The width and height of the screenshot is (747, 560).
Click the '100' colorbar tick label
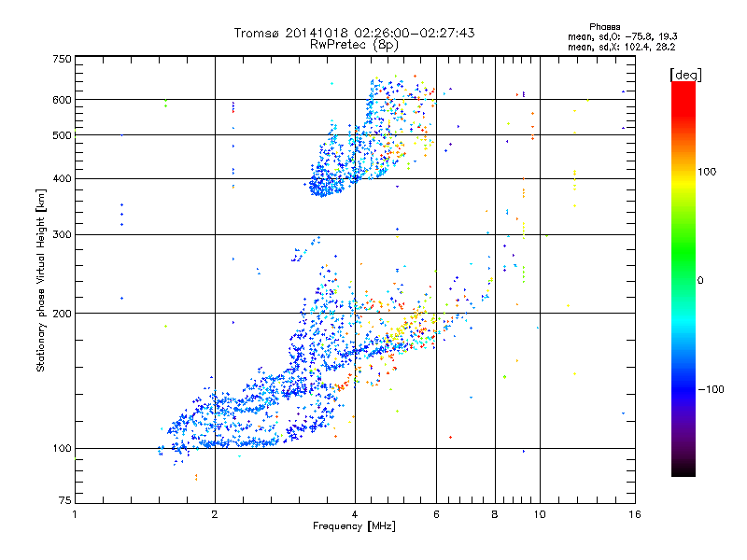click(707, 172)
